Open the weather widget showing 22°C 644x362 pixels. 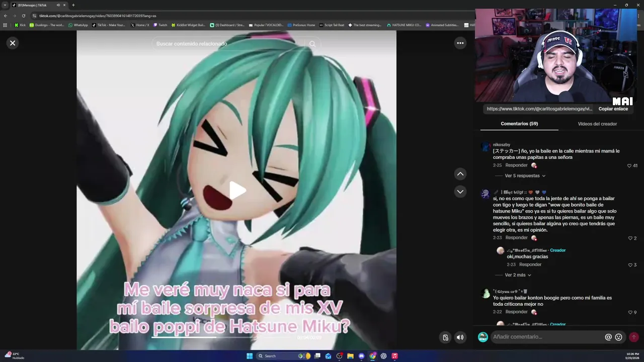(x=14, y=356)
